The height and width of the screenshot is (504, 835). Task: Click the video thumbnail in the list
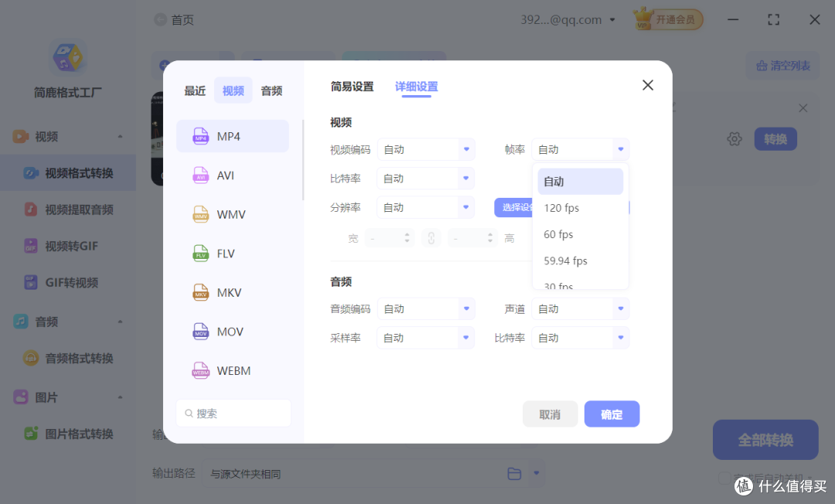click(x=157, y=138)
